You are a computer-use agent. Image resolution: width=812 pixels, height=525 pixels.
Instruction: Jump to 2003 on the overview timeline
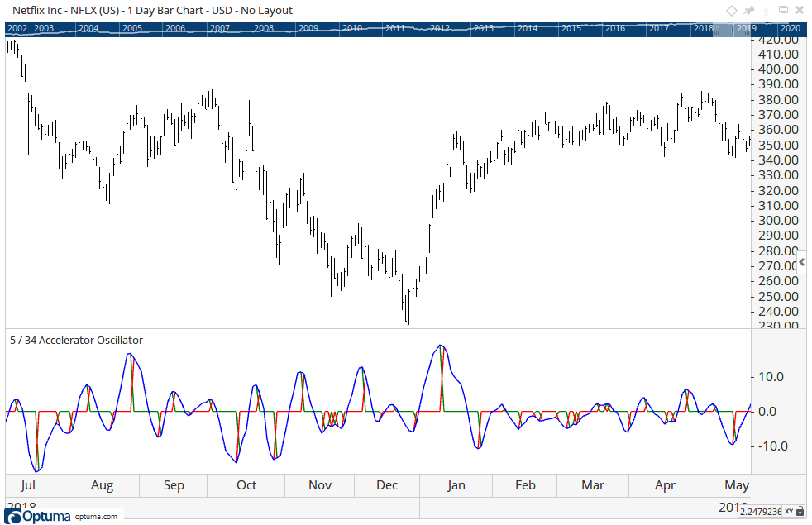pos(44,28)
